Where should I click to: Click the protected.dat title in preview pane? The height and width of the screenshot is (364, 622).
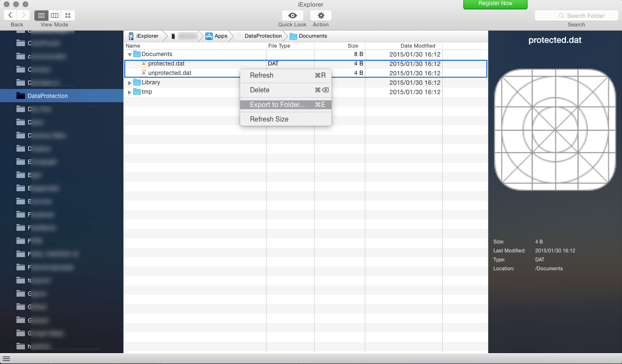click(x=555, y=40)
